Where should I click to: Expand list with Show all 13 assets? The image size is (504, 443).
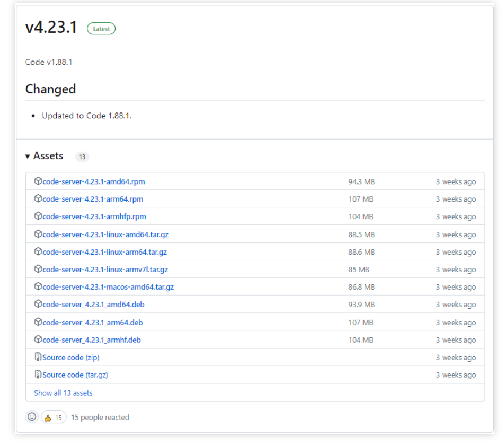click(63, 393)
